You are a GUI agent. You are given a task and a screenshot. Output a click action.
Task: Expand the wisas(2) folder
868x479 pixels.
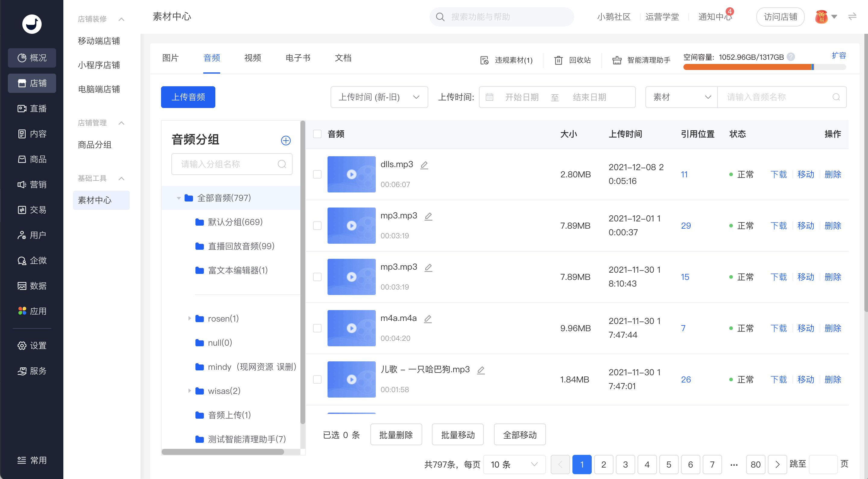(x=189, y=391)
